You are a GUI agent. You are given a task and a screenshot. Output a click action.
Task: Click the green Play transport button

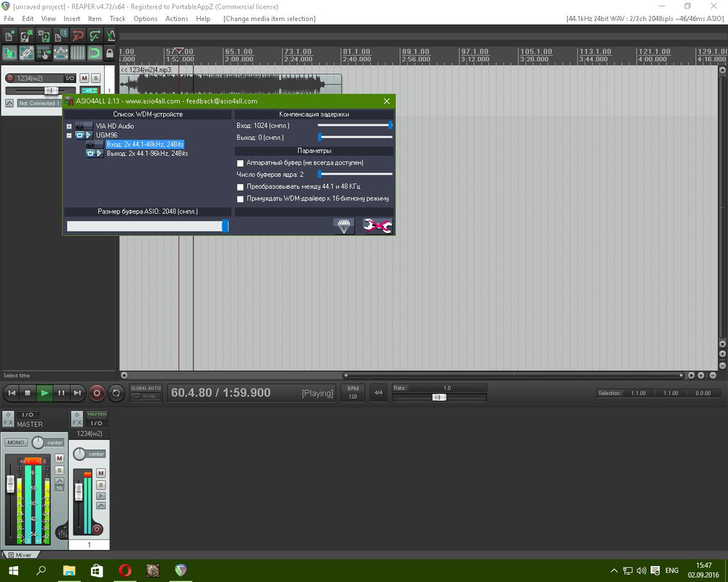(x=44, y=393)
